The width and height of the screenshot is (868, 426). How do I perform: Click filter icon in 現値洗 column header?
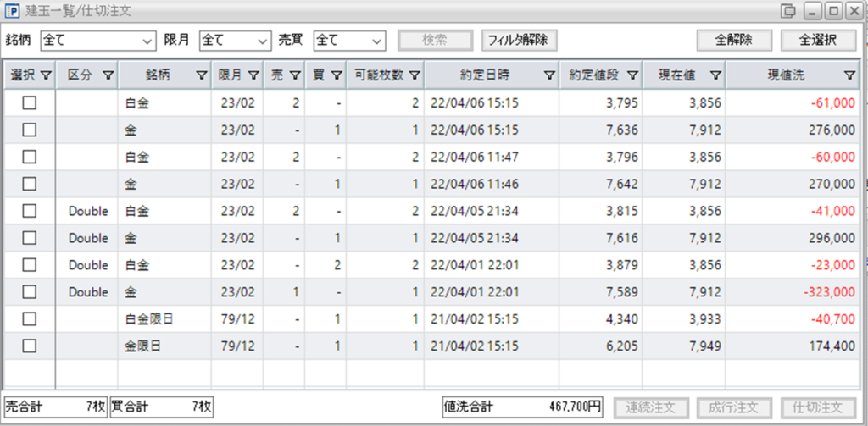pos(849,75)
